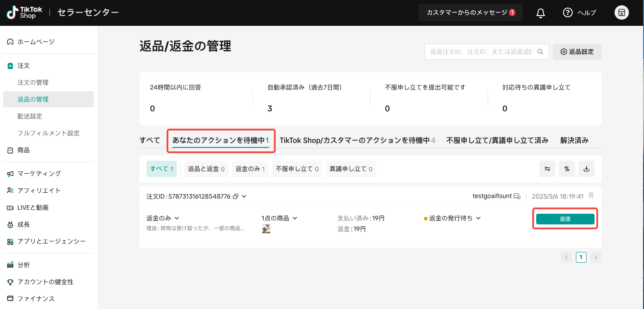Click the sort order icon
644x309 pixels.
point(567,169)
